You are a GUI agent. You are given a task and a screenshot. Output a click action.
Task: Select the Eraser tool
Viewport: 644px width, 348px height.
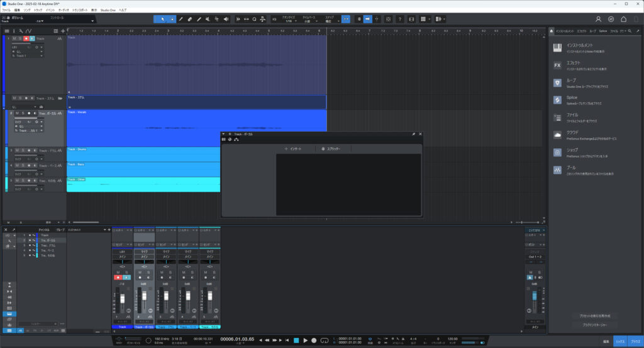(x=190, y=19)
